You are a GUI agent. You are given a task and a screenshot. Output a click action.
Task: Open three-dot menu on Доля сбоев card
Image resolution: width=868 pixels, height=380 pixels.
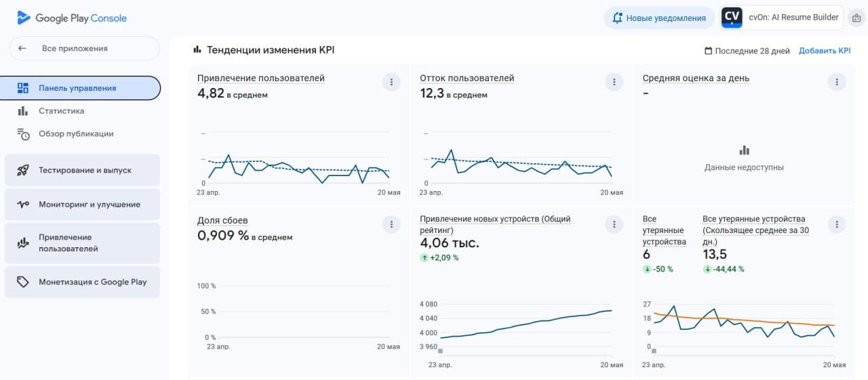391,224
